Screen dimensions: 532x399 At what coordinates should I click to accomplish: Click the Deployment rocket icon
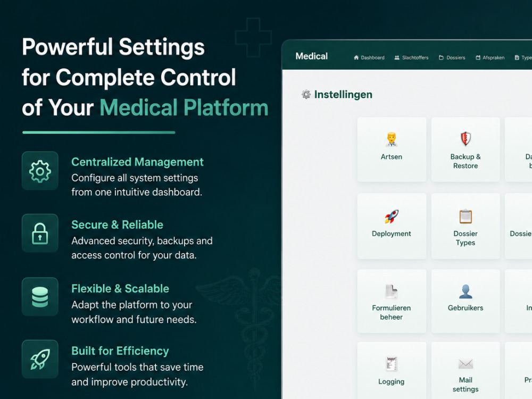click(392, 216)
